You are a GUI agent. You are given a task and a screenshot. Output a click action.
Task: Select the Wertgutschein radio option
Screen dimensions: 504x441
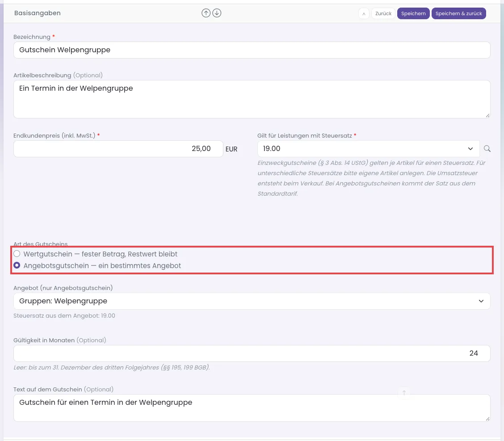pyautogui.click(x=17, y=254)
